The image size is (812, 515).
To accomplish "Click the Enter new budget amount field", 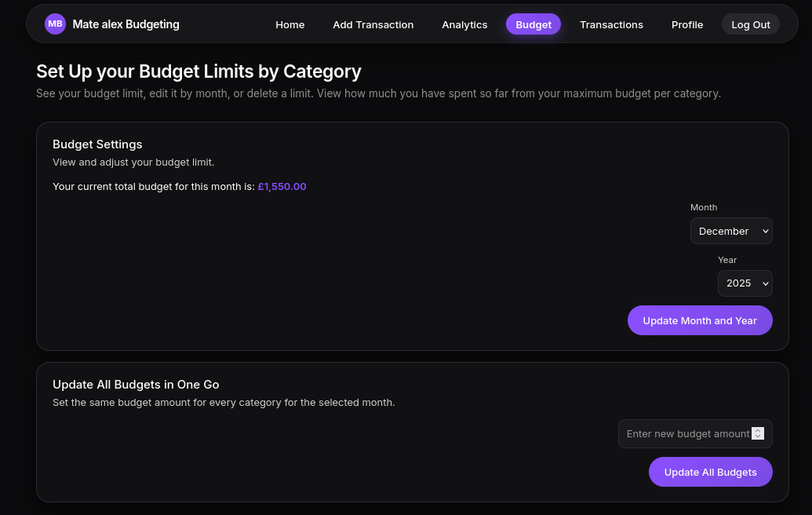I will tap(686, 433).
